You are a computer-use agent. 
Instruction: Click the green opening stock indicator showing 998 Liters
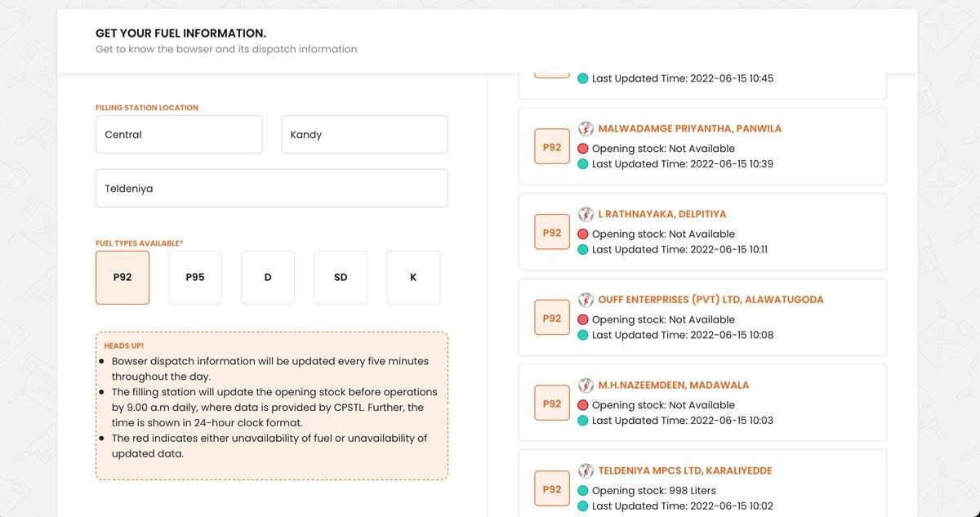(583, 491)
